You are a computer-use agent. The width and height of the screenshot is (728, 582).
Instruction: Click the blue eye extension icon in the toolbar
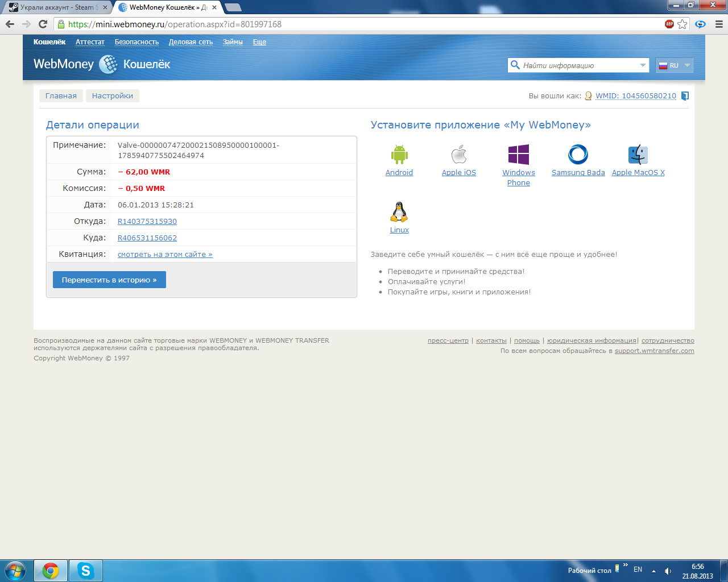coord(701,24)
